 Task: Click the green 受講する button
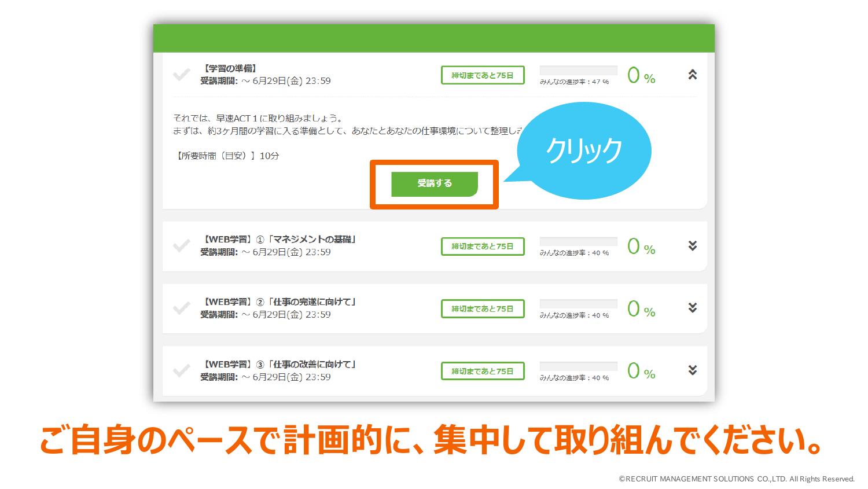pyautogui.click(x=434, y=183)
